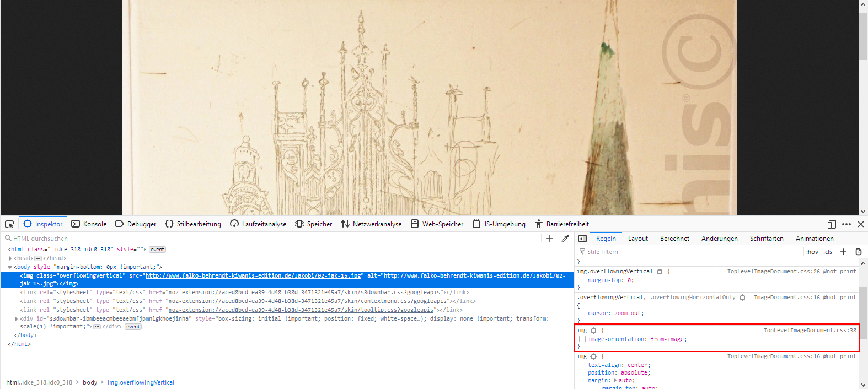Viewport: 868px width, 389px height.
Task: Toggle the .cls class panel
Action: pos(828,252)
